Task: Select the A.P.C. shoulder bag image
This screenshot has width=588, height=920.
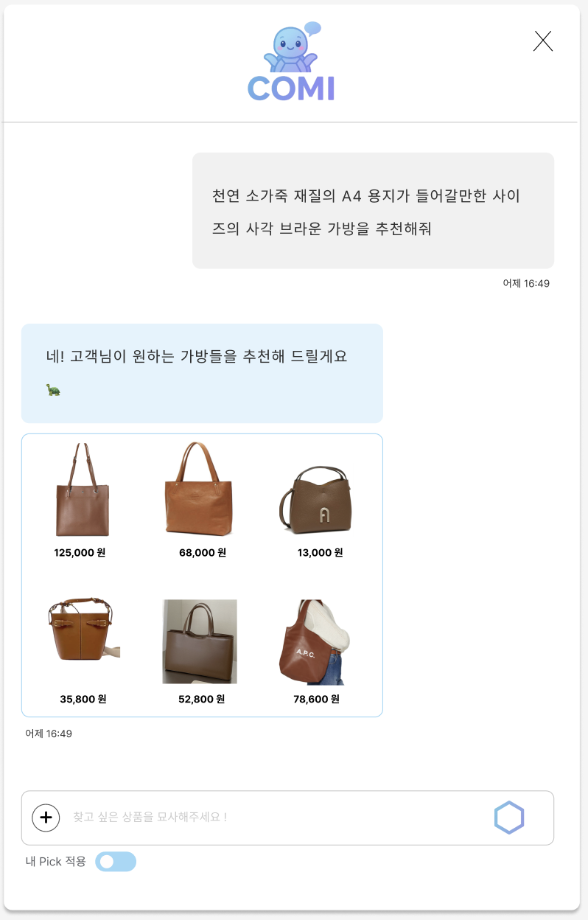Action: (x=315, y=642)
